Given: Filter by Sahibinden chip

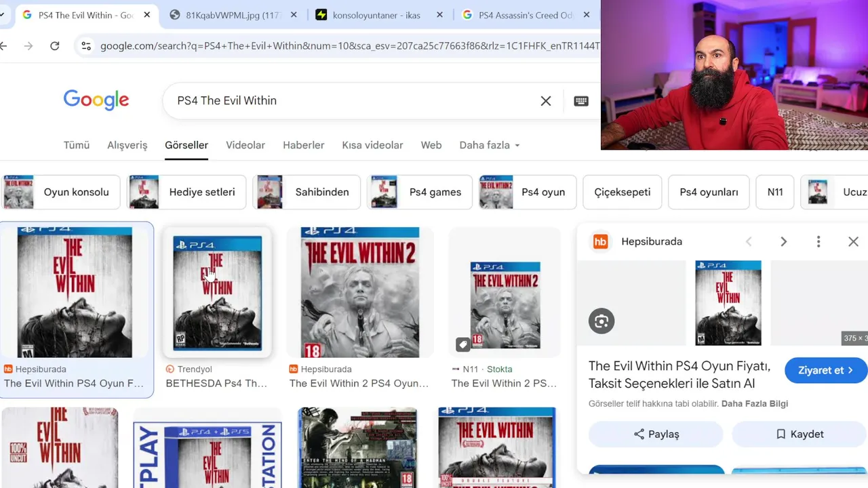Looking at the screenshot, I should 307,192.
